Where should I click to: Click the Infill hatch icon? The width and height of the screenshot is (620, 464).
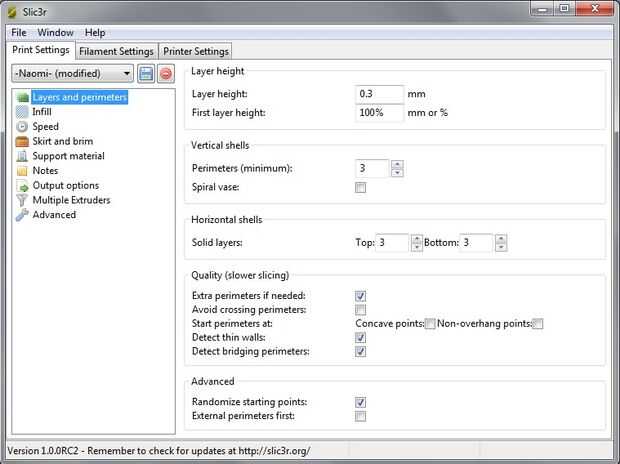[22, 112]
